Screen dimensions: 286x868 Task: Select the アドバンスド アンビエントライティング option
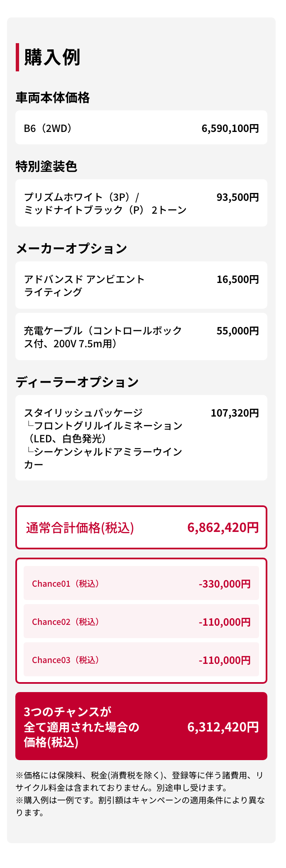[x=84, y=285]
